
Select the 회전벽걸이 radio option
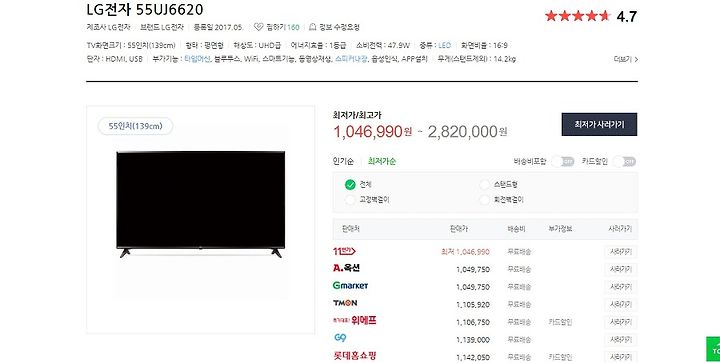pos(484,200)
